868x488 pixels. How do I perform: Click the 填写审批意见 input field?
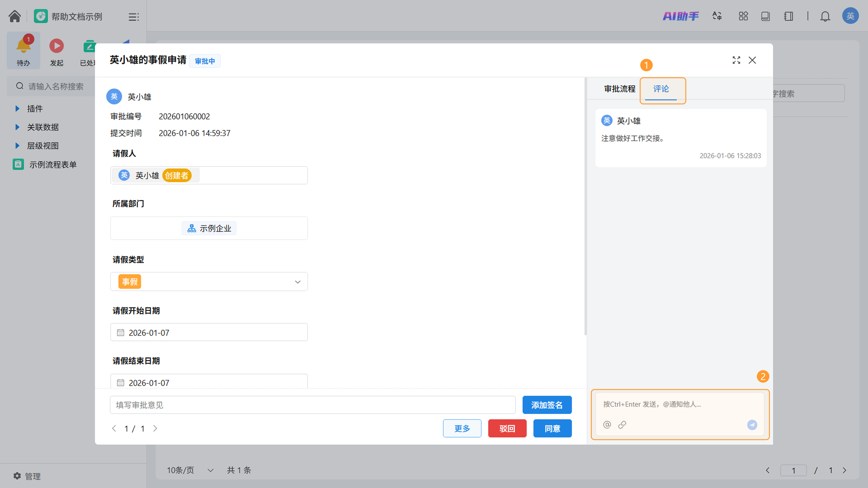coord(312,405)
